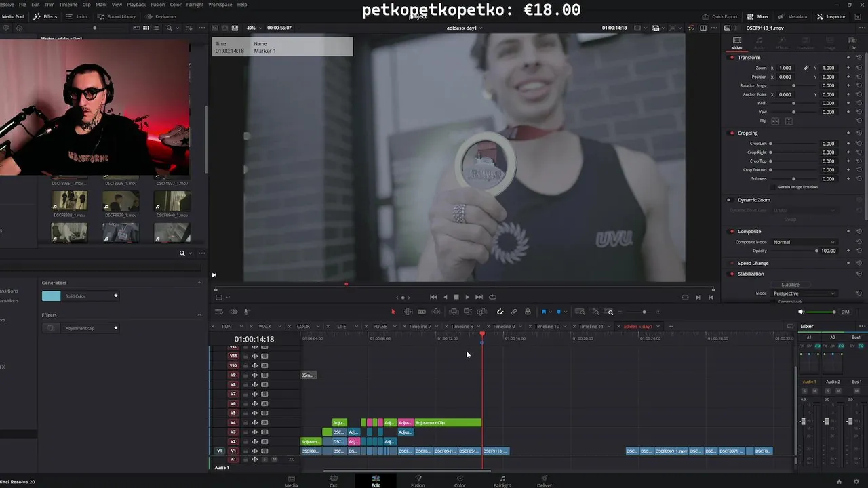Flip the clip vertically in the Inspector

(x=788, y=121)
